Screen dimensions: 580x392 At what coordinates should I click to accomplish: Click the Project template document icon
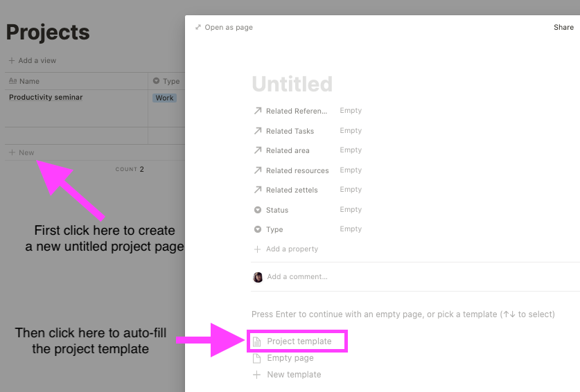pos(257,341)
